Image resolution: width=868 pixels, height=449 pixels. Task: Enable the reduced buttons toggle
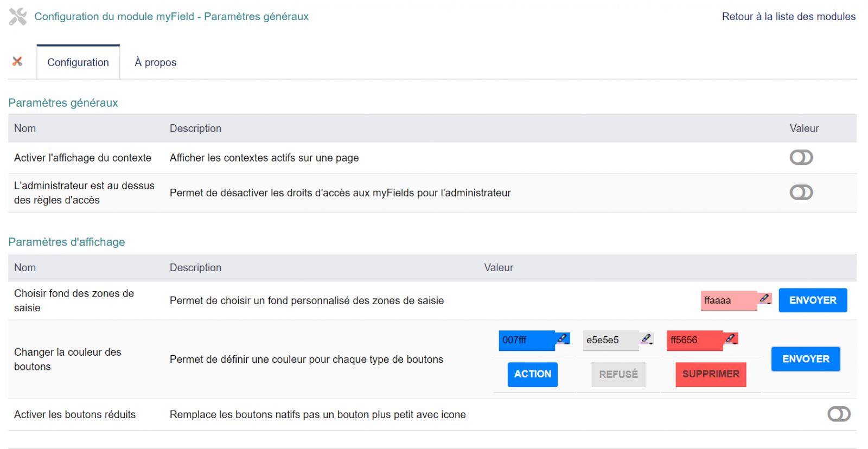tap(838, 414)
